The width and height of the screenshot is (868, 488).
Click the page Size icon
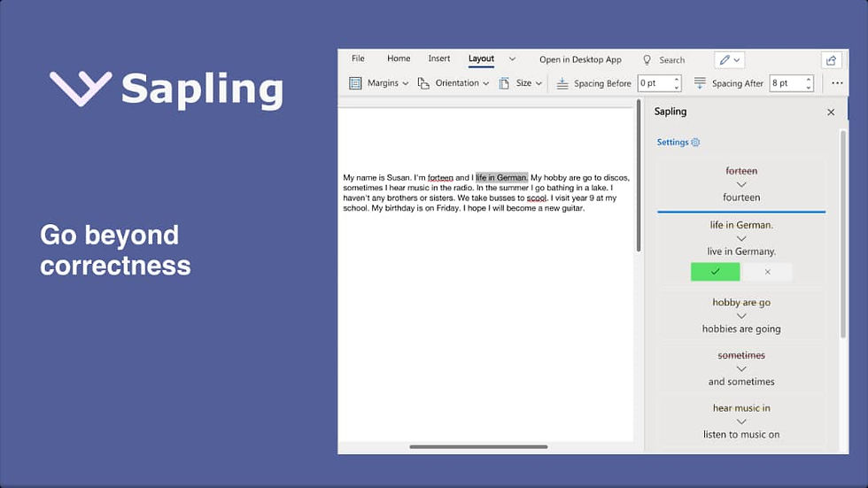click(504, 83)
